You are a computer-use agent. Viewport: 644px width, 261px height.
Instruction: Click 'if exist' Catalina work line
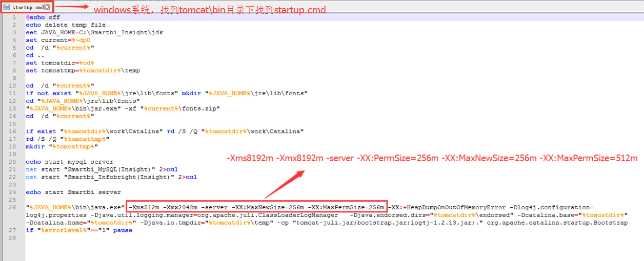pos(165,131)
